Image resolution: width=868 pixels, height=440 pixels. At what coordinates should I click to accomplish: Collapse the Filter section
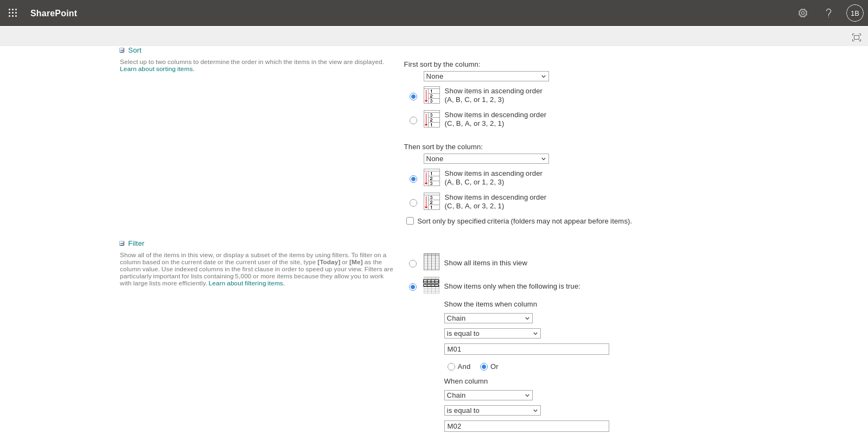point(122,244)
